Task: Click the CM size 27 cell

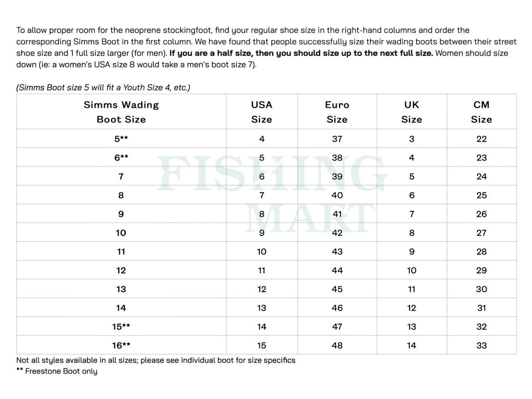Action: pyautogui.click(x=481, y=233)
